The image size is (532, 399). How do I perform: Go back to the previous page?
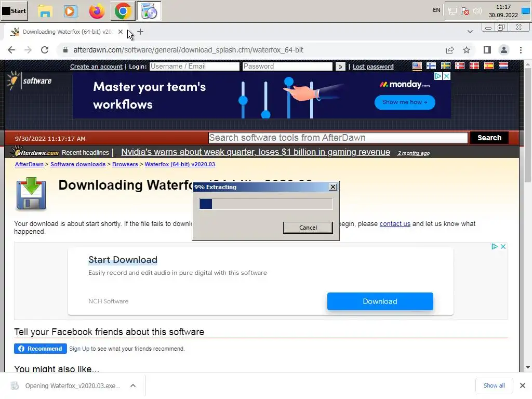click(x=11, y=50)
